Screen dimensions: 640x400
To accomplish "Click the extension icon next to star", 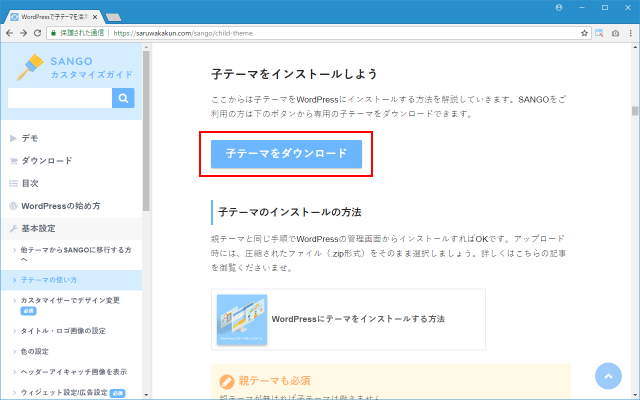I will coord(599,33).
